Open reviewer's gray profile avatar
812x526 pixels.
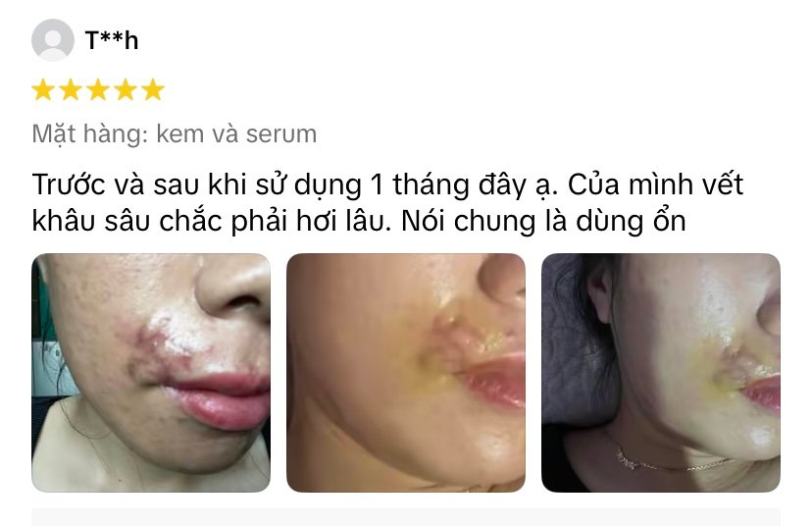53,40
